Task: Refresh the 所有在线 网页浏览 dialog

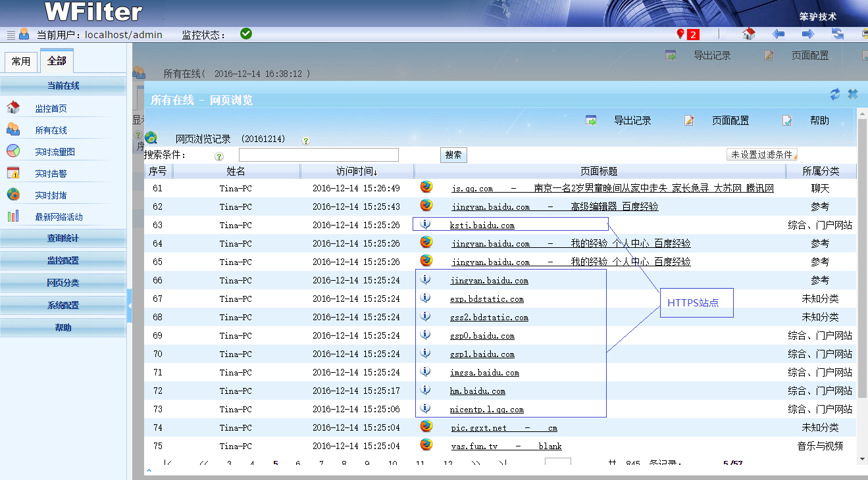Action: (x=835, y=94)
